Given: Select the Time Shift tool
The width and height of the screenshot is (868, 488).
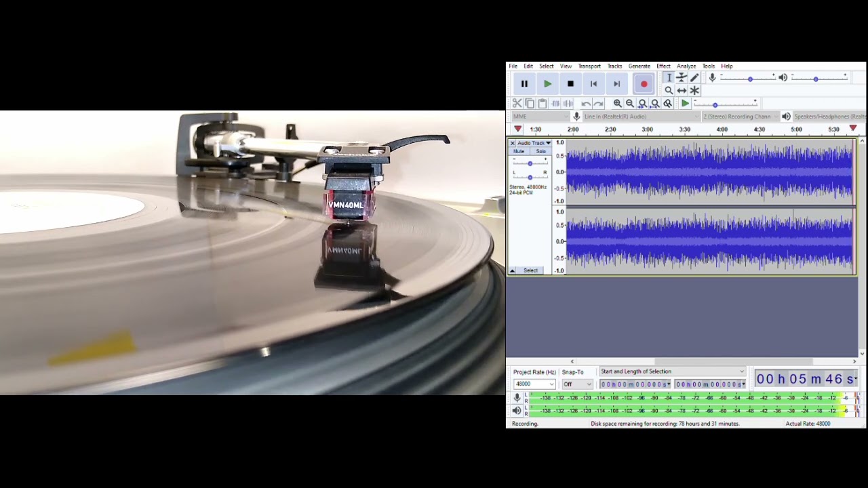Looking at the screenshot, I should coord(682,90).
